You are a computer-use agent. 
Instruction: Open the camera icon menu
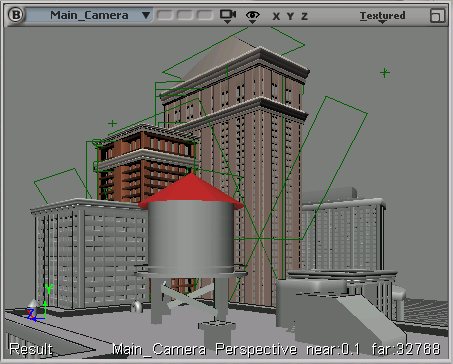click(x=228, y=16)
